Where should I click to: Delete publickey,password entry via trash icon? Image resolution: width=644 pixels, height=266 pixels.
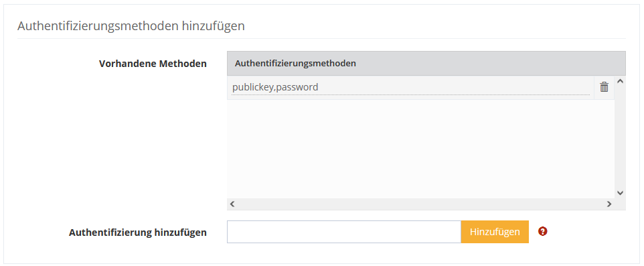604,87
